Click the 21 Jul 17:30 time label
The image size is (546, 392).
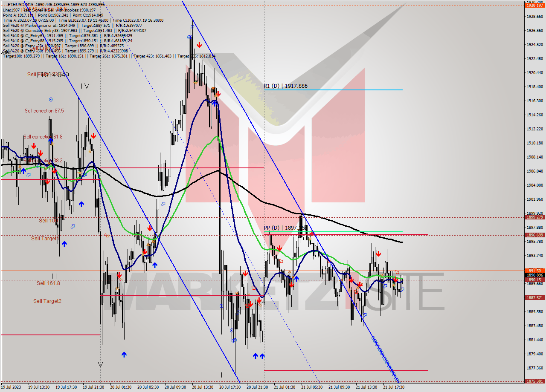394,387
